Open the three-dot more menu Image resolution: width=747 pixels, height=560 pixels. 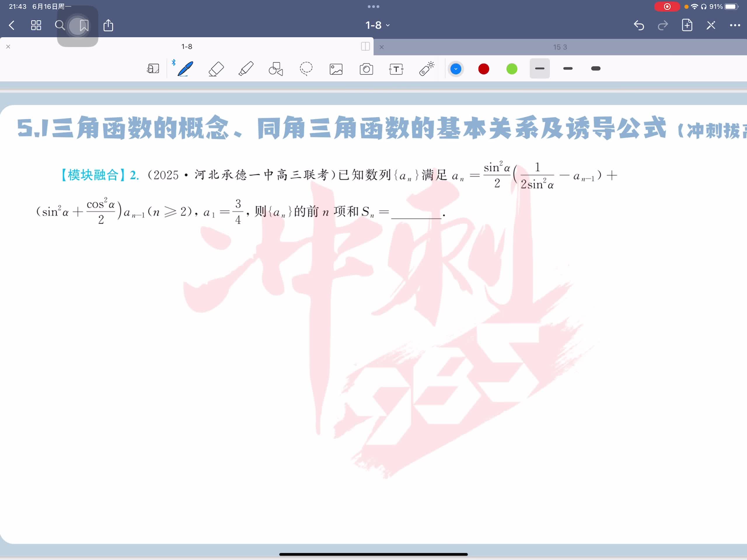735,25
